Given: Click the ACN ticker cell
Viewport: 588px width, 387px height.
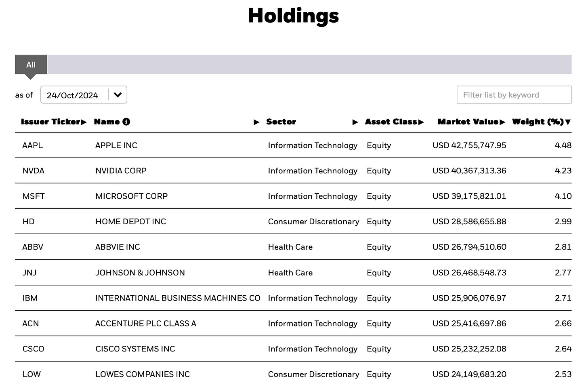Looking at the screenshot, I should (31, 324).
